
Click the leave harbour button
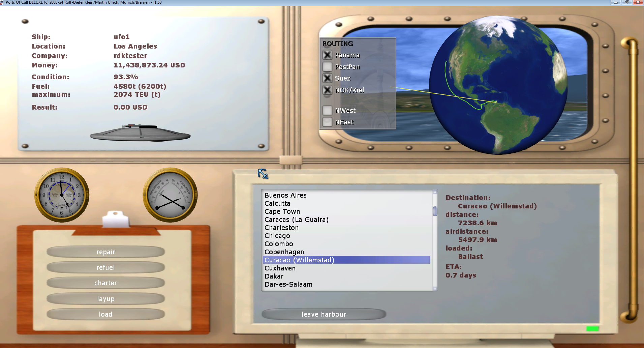[324, 314]
